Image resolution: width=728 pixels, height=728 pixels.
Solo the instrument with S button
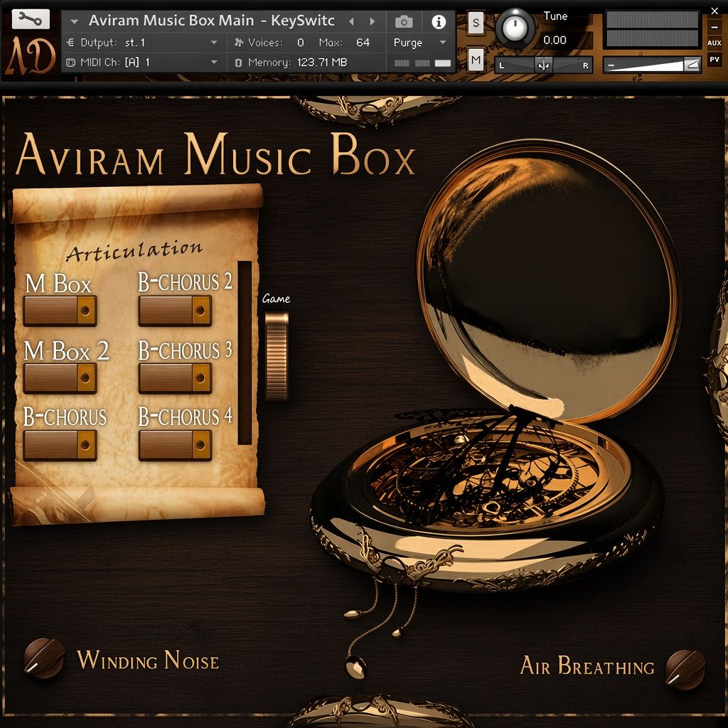pos(476,22)
